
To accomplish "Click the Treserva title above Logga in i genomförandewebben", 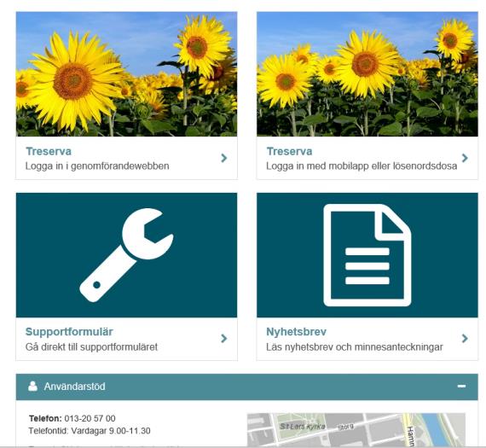I will pyautogui.click(x=49, y=151).
